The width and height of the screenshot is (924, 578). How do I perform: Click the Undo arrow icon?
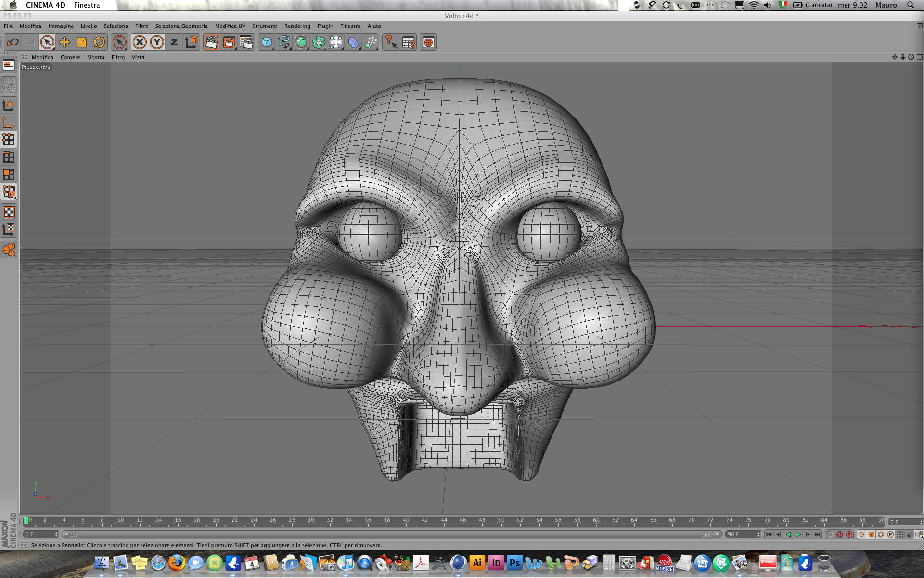pos(13,42)
